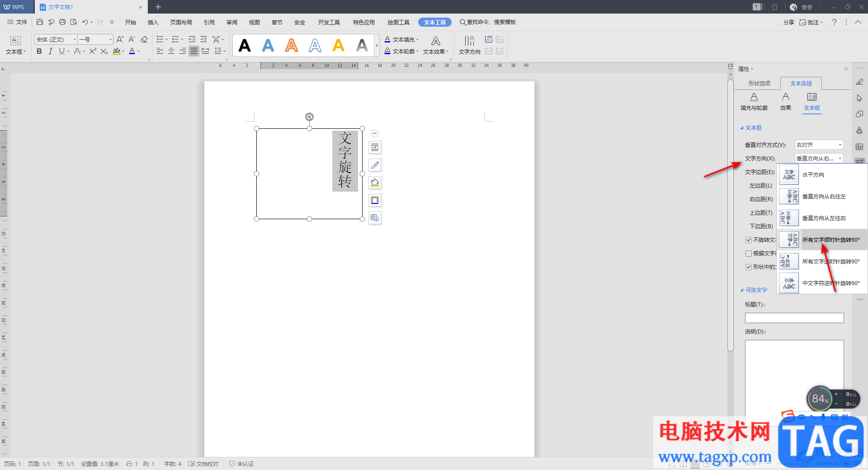Open the vertical alignment (右对齐) dropdown
This screenshot has height=470, width=868.
click(x=819, y=145)
